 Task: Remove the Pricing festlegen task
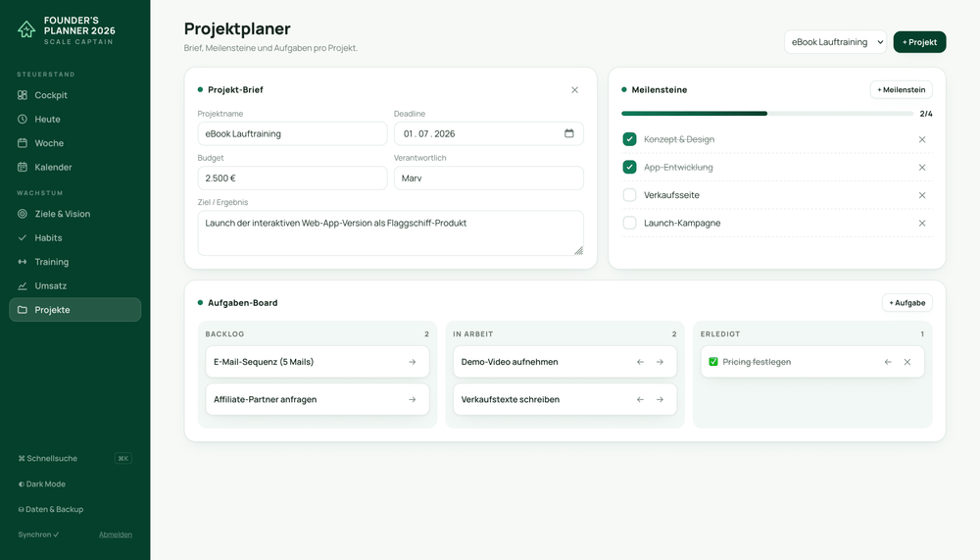pyautogui.click(x=906, y=362)
